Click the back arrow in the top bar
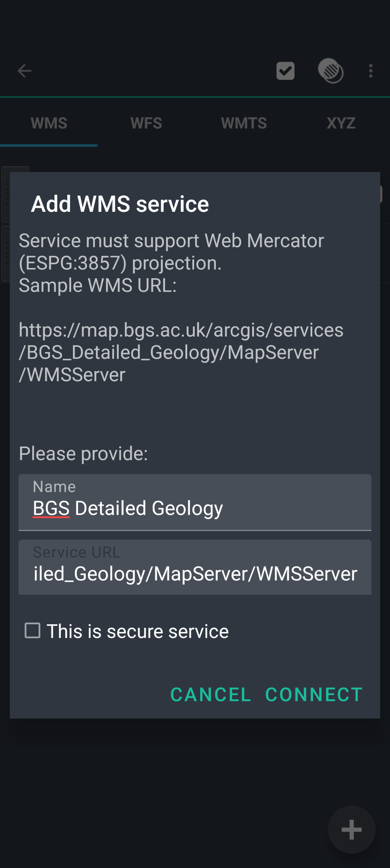This screenshot has width=390, height=868. (24, 71)
